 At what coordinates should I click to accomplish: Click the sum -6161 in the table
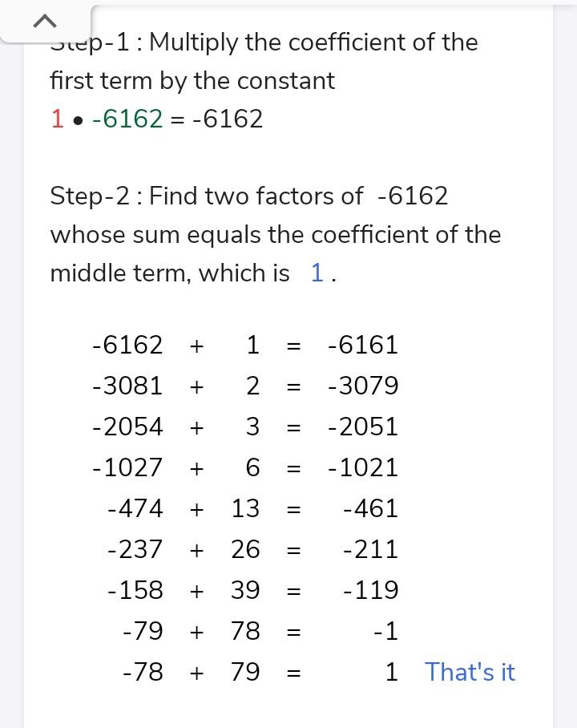[363, 345]
